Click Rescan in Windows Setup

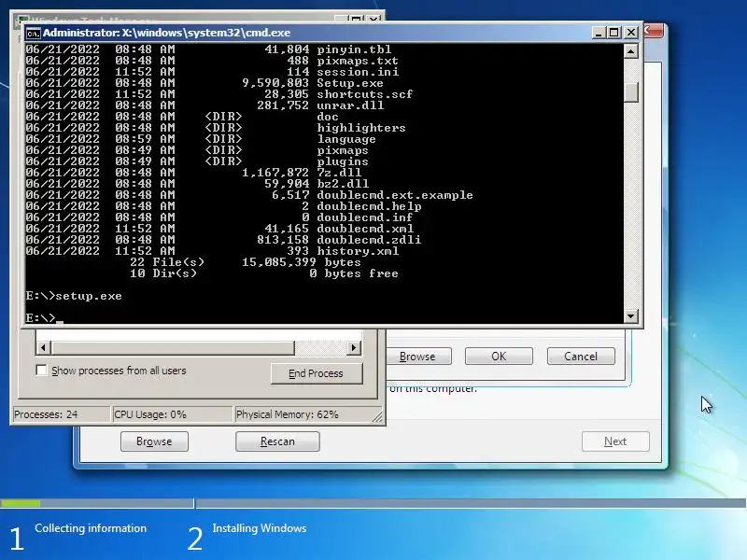click(x=277, y=441)
